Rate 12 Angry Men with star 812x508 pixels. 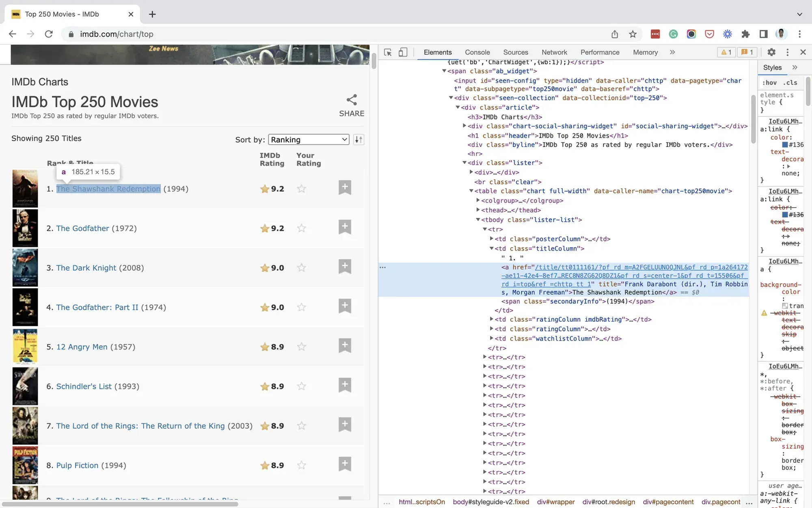point(301,347)
